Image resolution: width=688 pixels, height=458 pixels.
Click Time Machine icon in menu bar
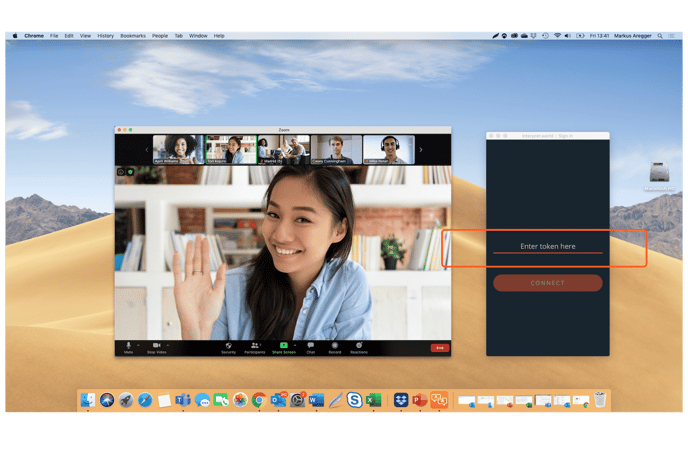pyautogui.click(x=545, y=36)
